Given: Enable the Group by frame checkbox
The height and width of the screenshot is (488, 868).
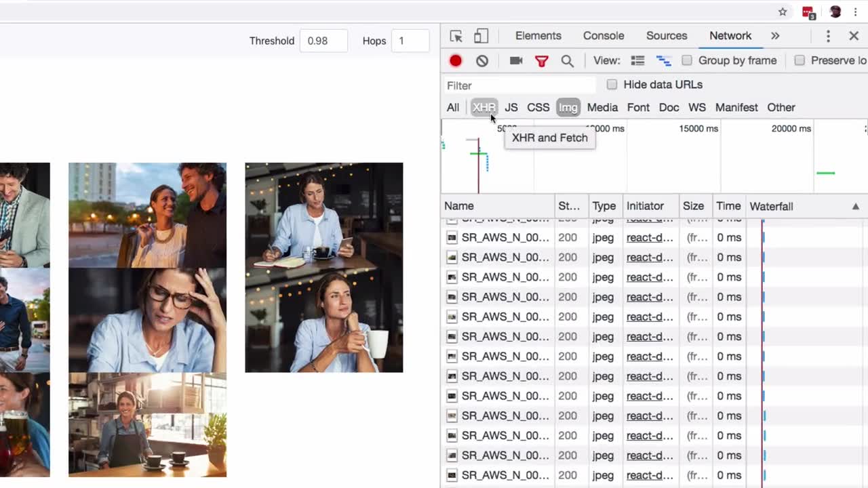Looking at the screenshot, I should 687,60.
